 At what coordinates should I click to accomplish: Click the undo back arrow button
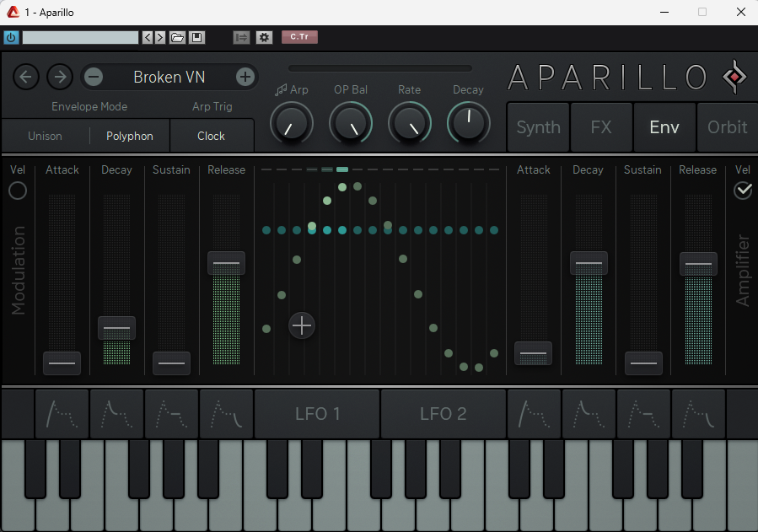click(x=25, y=77)
